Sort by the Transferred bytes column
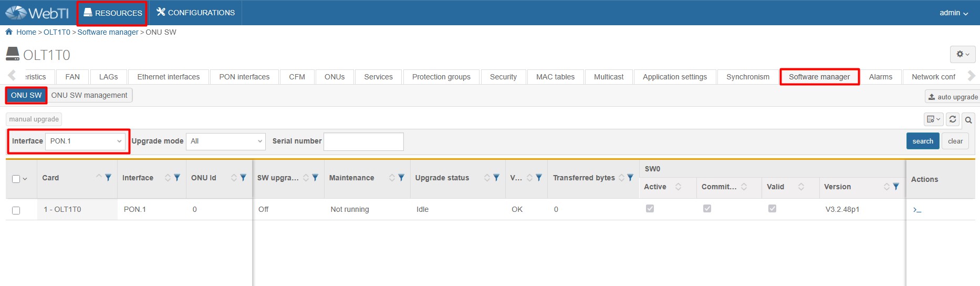Screen dimensions: 980x286 coord(622,178)
